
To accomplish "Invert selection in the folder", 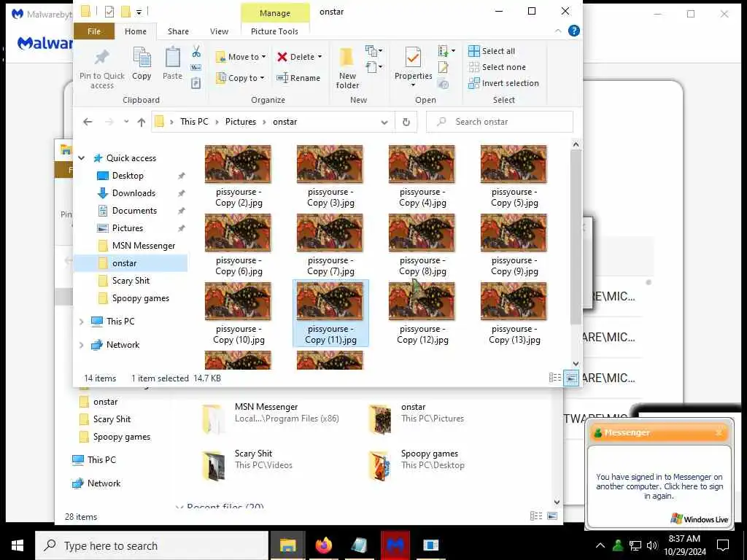I will tap(503, 83).
